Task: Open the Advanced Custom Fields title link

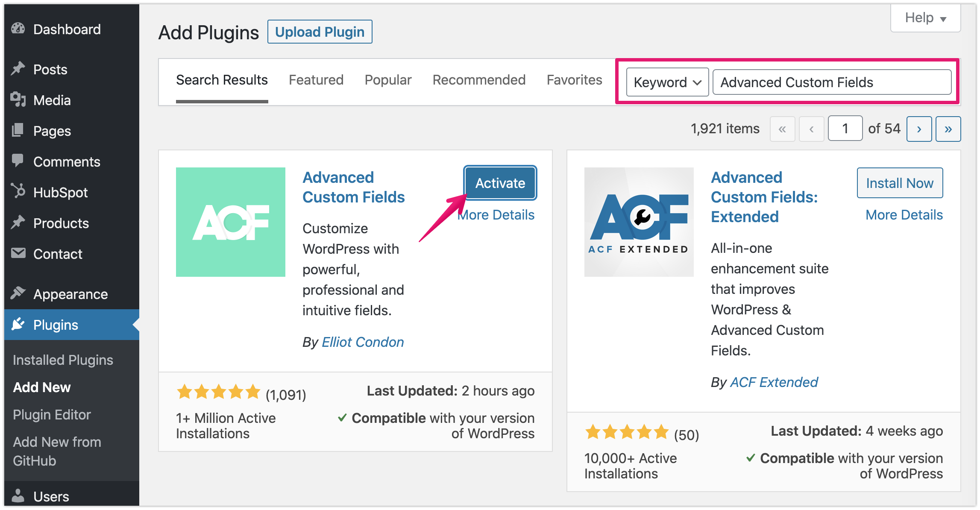Action: [x=354, y=187]
